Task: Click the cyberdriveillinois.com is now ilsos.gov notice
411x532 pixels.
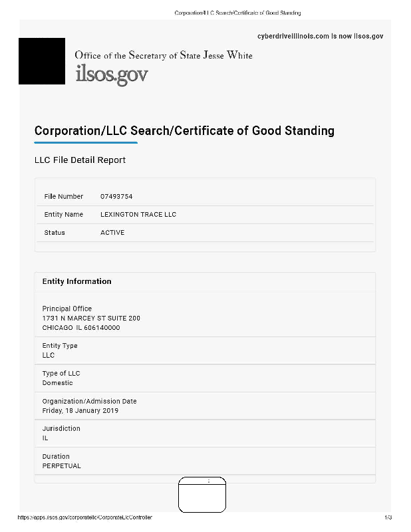Action: pos(319,36)
